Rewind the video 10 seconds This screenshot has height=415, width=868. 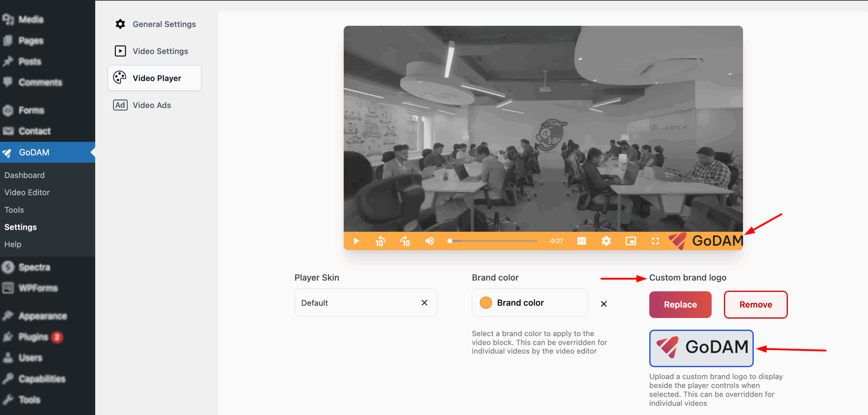coord(380,241)
